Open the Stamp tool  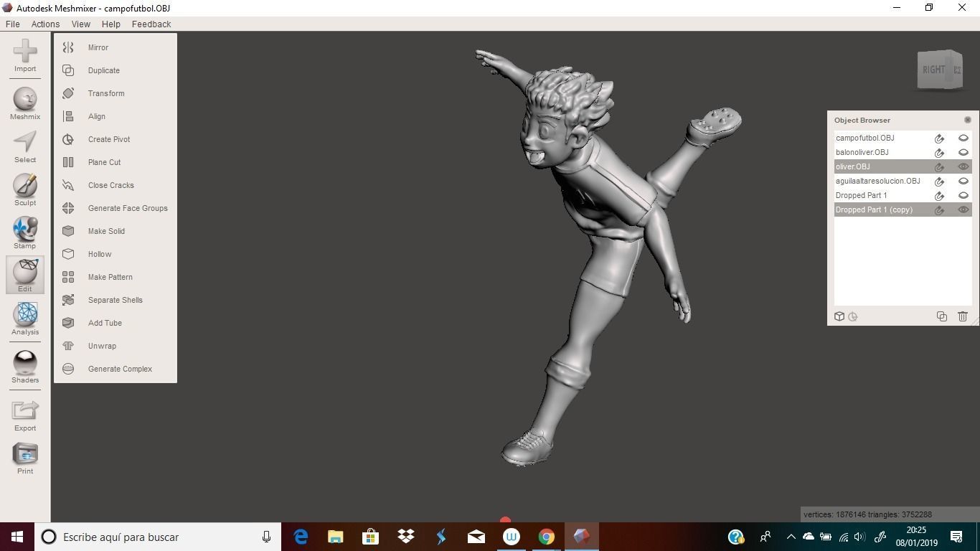click(25, 233)
